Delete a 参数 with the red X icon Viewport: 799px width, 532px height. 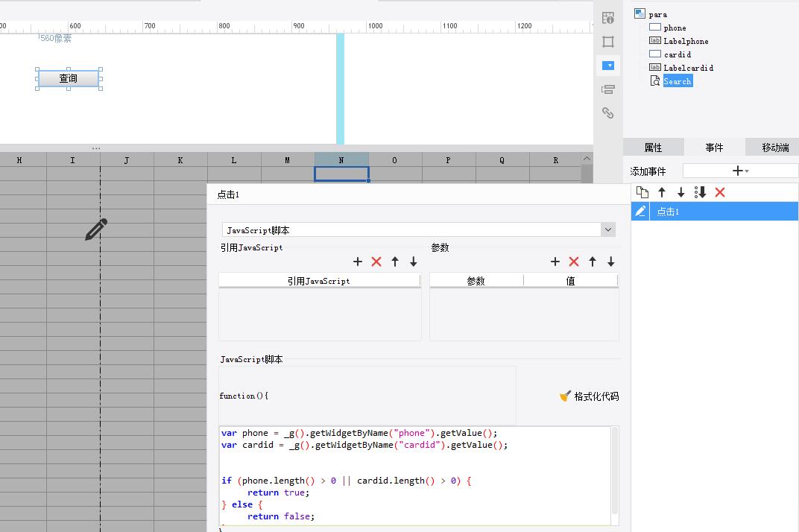574,262
